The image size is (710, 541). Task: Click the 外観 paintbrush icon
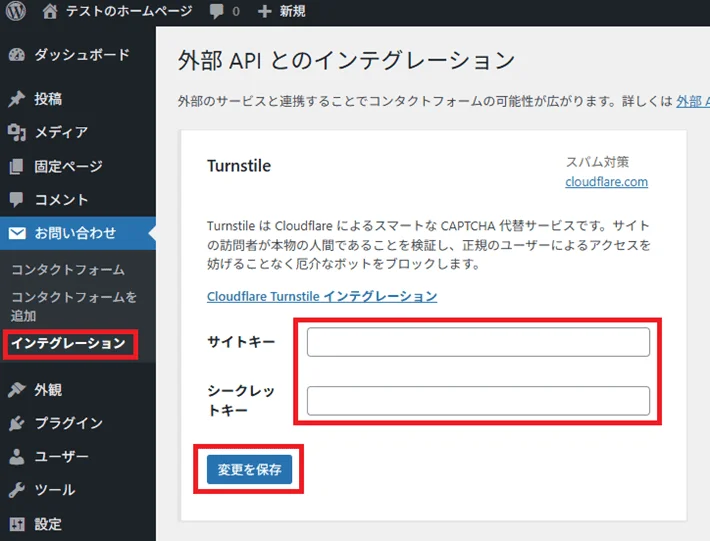tap(16, 390)
